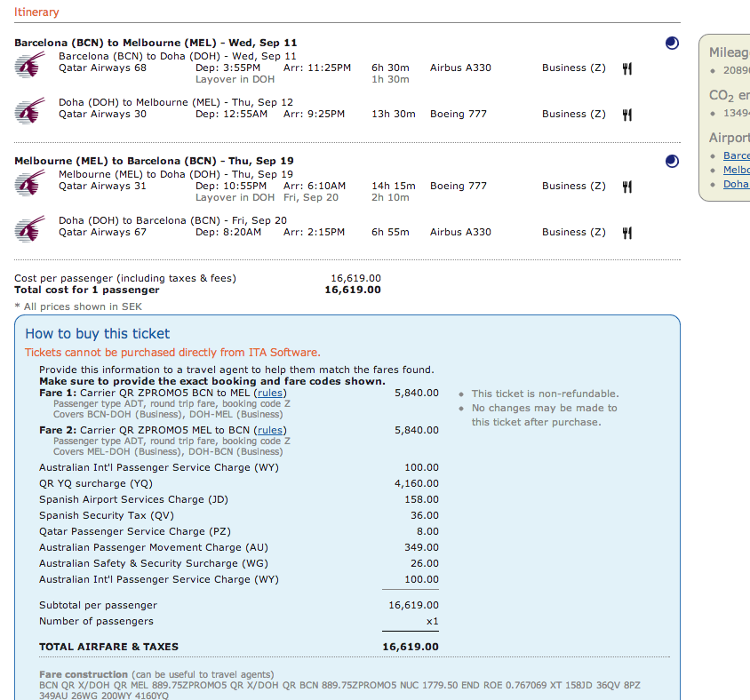
Task: Click the Qatar Airways logo for flight 67
Action: point(29,229)
